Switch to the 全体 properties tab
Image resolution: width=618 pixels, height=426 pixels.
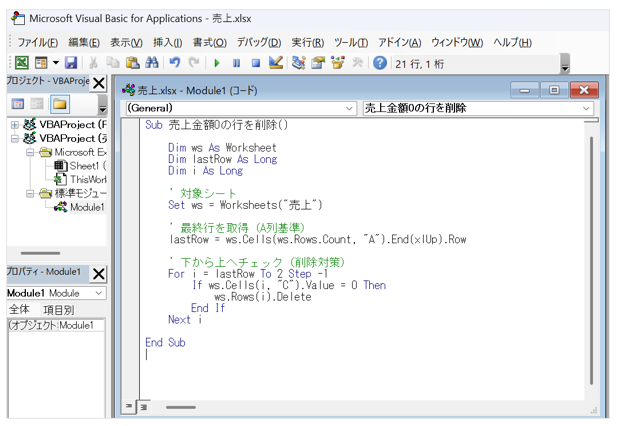click(x=20, y=310)
